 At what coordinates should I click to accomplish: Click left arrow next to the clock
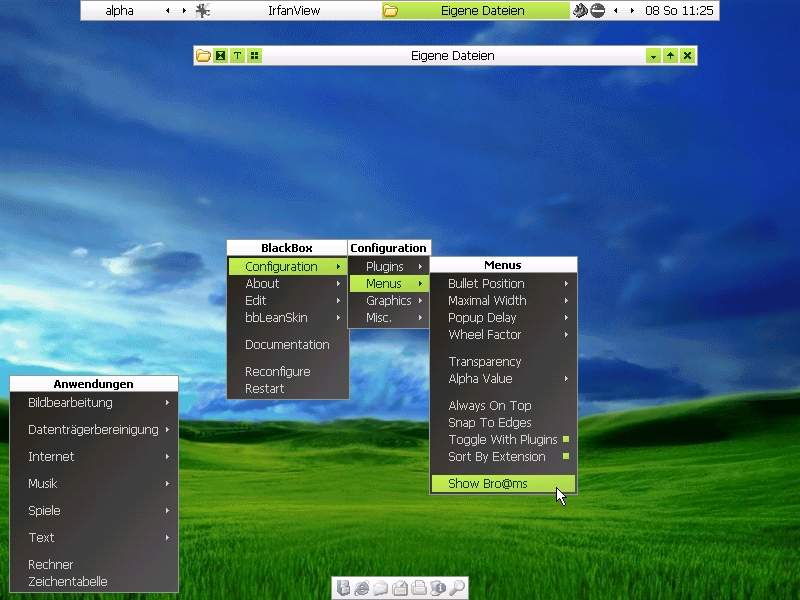616,10
